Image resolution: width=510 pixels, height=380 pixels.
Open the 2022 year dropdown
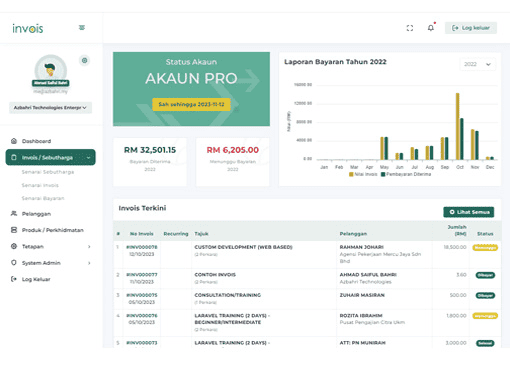click(477, 64)
